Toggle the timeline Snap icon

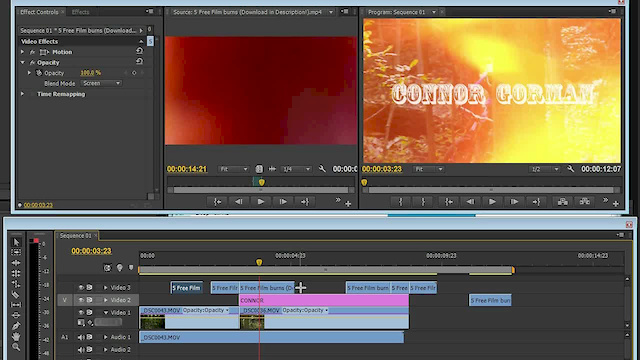[x=107, y=268]
